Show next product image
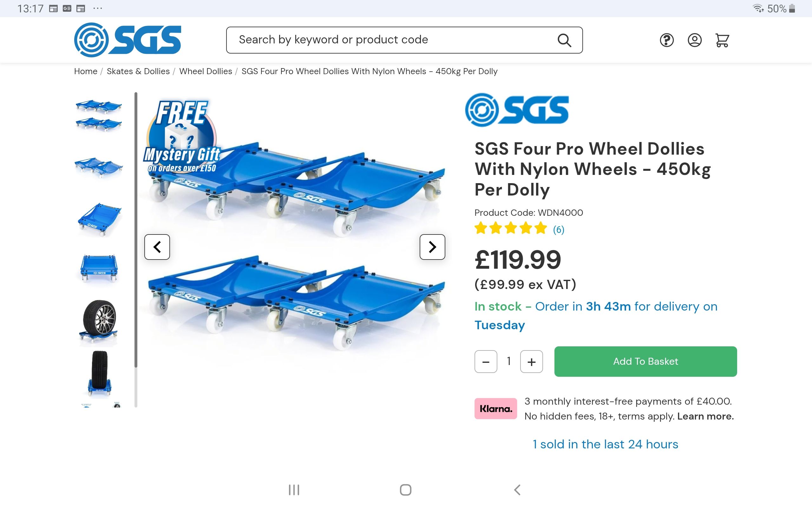812x507 pixels. (x=432, y=247)
